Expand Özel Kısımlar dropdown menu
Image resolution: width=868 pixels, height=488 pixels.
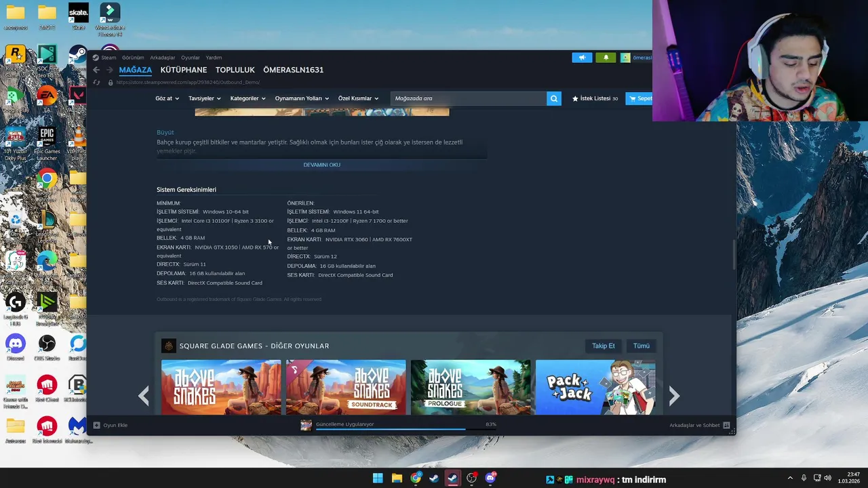coord(358,98)
